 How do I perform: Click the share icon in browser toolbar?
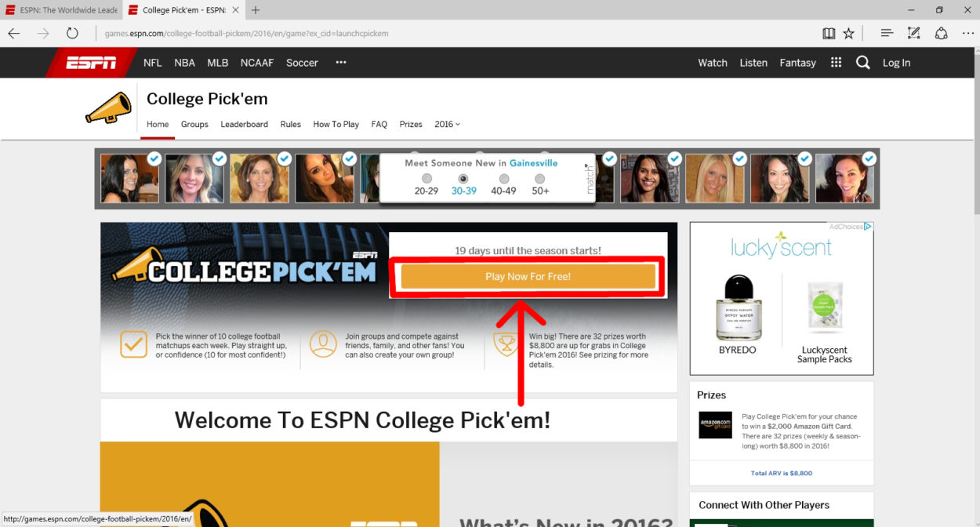click(942, 33)
